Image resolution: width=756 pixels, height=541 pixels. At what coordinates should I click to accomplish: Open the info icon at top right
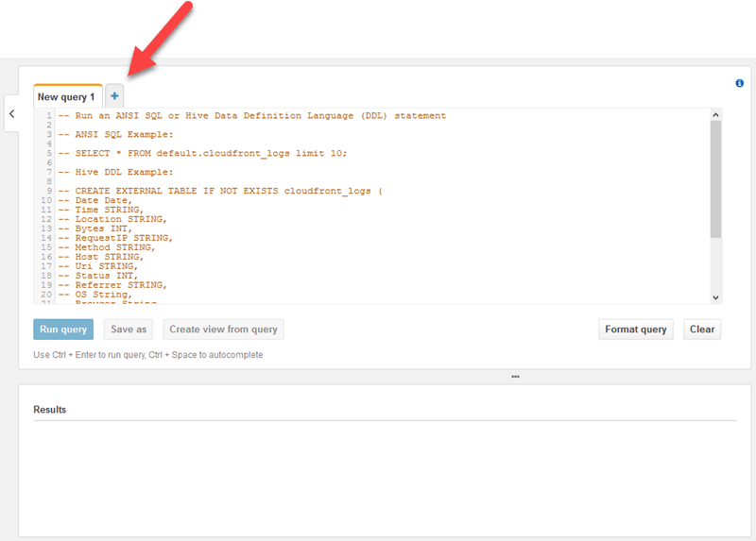739,83
